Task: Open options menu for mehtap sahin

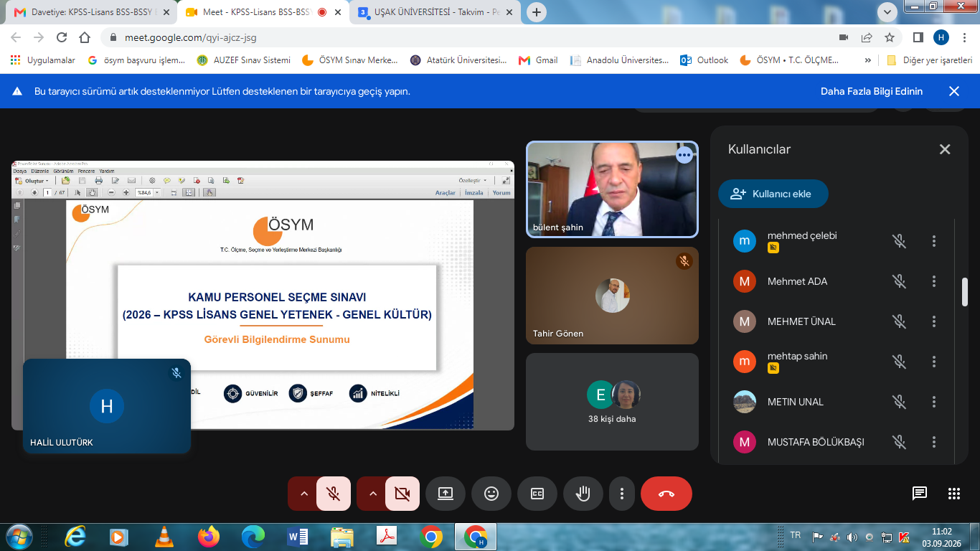Action: point(934,362)
